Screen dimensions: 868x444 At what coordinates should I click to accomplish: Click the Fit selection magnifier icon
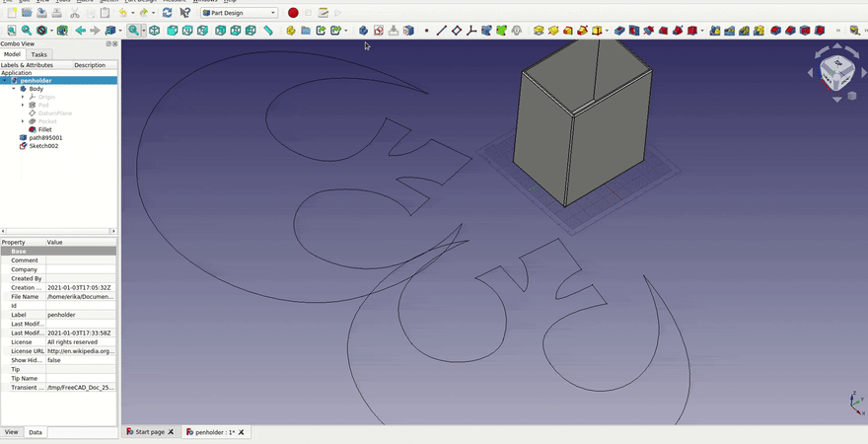tap(26, 31)
